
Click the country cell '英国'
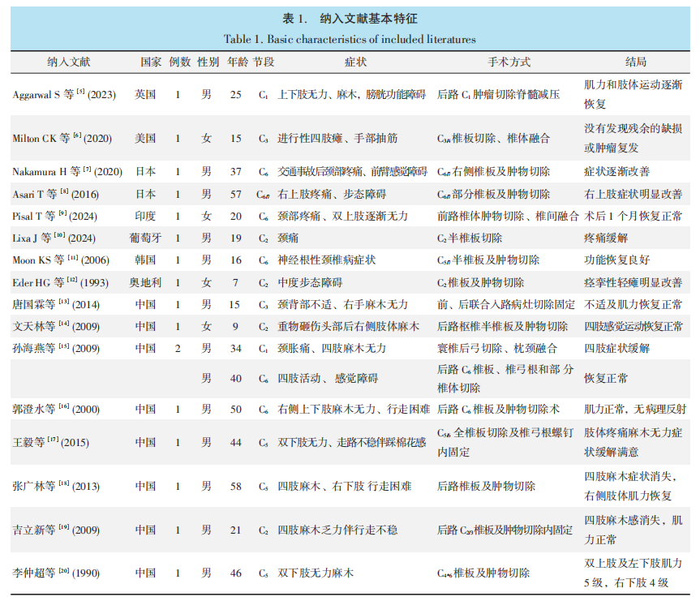(x=145, y=95)
